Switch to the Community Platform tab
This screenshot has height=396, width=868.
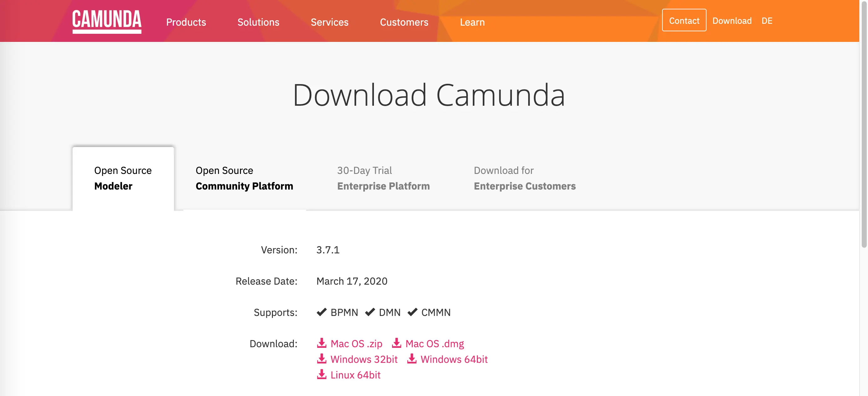click(244, 179)
